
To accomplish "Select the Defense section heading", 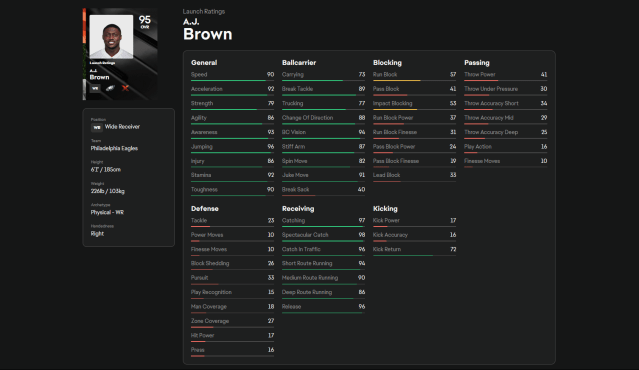I will [x=205, y=208].
